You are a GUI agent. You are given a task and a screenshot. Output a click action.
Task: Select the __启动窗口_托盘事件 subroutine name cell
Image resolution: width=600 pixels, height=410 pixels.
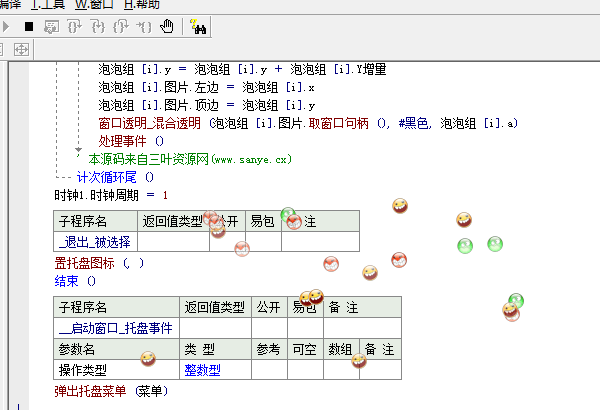(115, 327)
